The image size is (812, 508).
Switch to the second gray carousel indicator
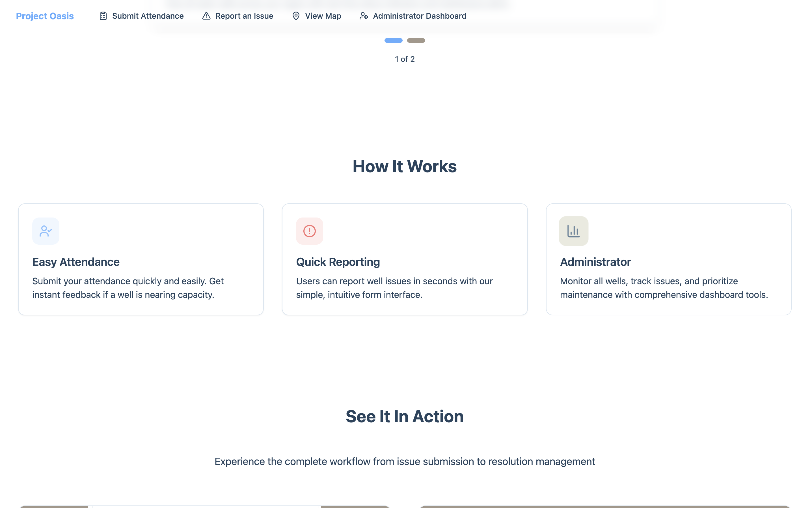(416, 40)
